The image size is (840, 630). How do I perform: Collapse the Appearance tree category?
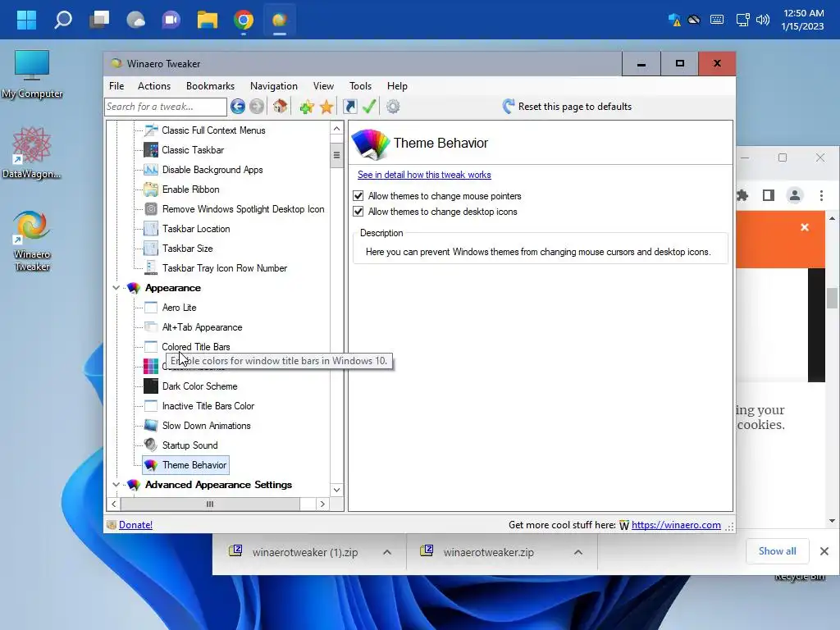pos(116,288)
